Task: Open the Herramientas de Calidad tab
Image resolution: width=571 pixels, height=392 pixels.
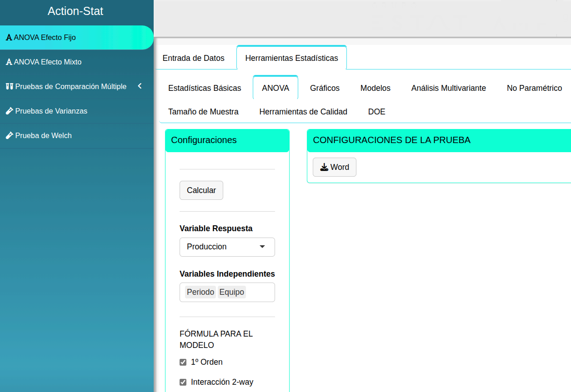Action: tap(303, 112)
